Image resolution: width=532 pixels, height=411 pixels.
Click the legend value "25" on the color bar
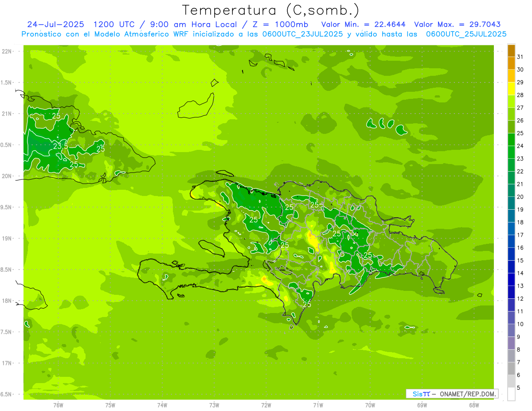[520, 133]
